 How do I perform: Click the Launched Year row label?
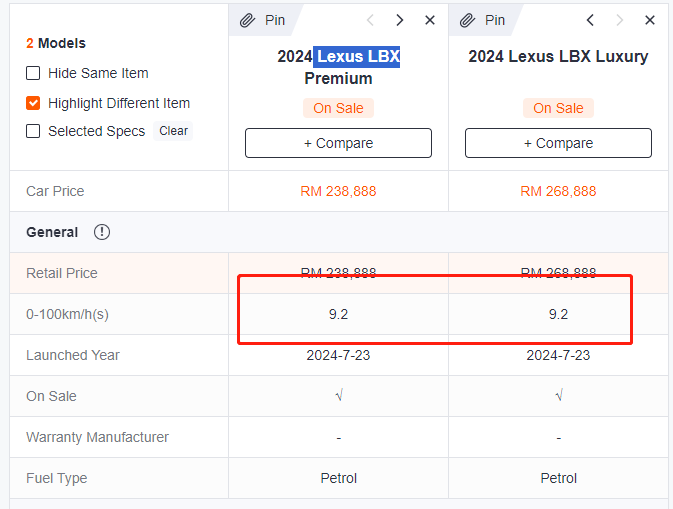click(x=73, y=355)
